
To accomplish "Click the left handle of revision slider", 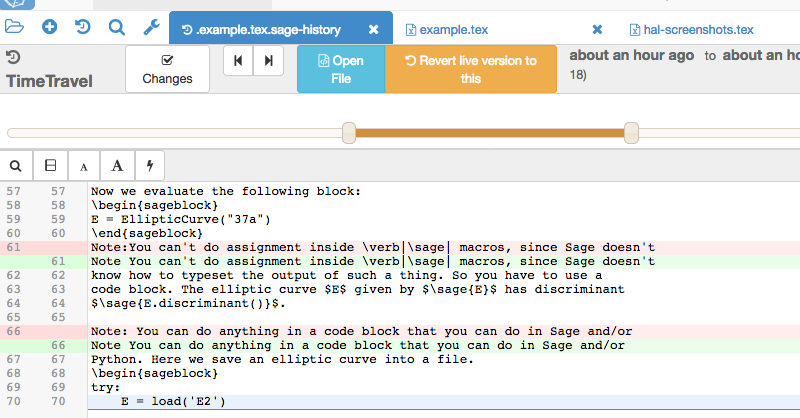I will [349, 132].
